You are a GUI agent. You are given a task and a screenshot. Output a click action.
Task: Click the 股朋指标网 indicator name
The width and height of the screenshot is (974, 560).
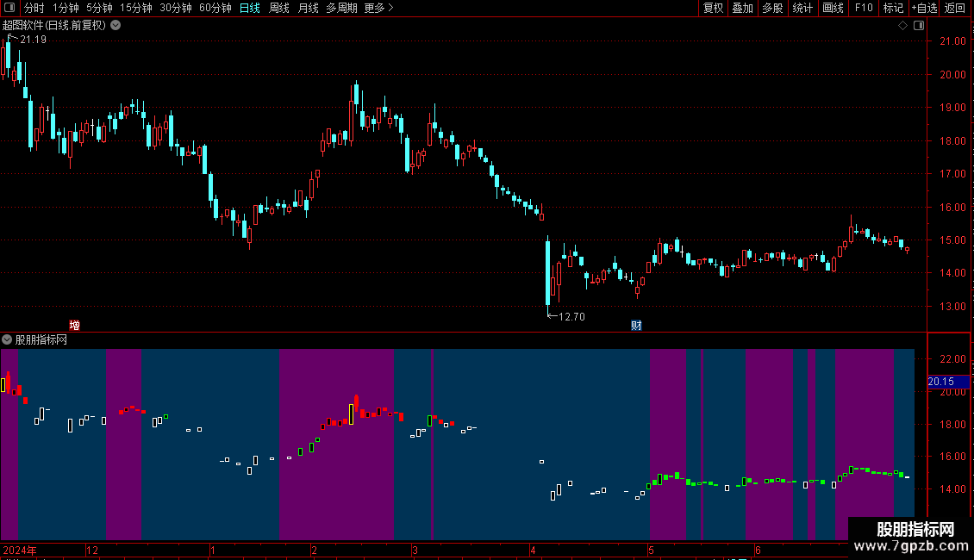point(41,339)
